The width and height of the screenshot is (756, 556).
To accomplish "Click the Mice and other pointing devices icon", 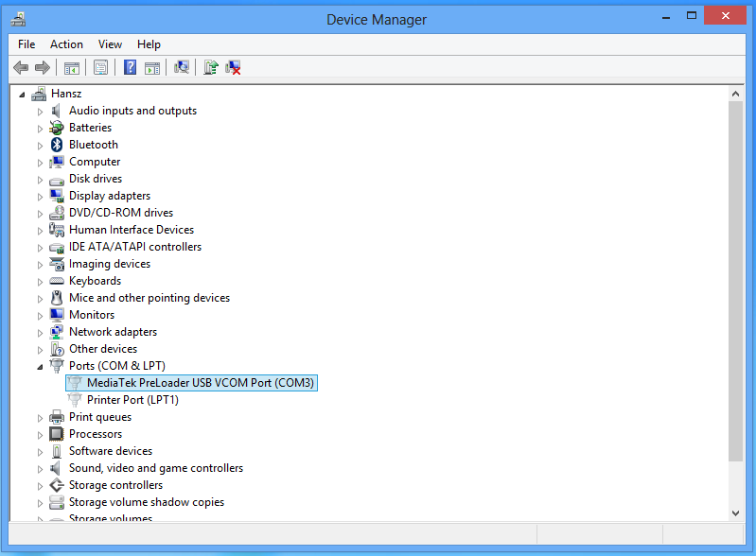I will (57, 298).
